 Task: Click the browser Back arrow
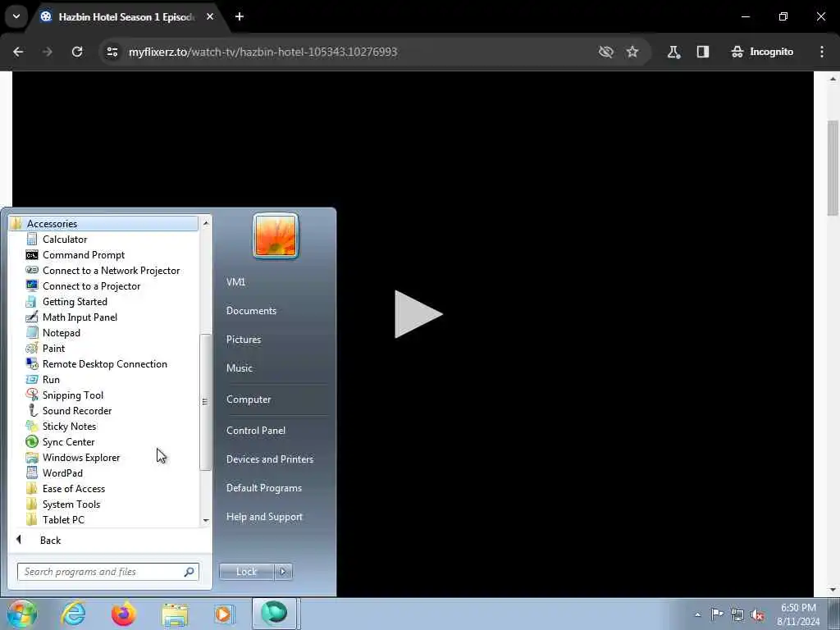click(18, 52)
